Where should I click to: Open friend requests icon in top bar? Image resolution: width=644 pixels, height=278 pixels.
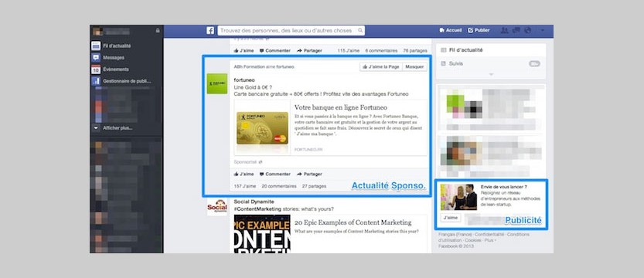point(505,30)
